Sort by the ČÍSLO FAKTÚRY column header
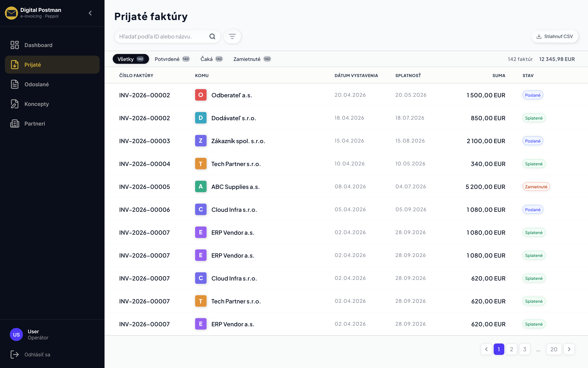The image size is (588, 368). tap(136, 75)
